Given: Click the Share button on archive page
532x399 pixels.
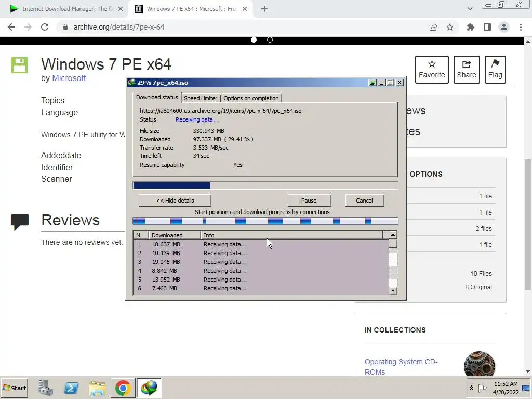Looking at the screenshot, I should click(x=467, y=70).
